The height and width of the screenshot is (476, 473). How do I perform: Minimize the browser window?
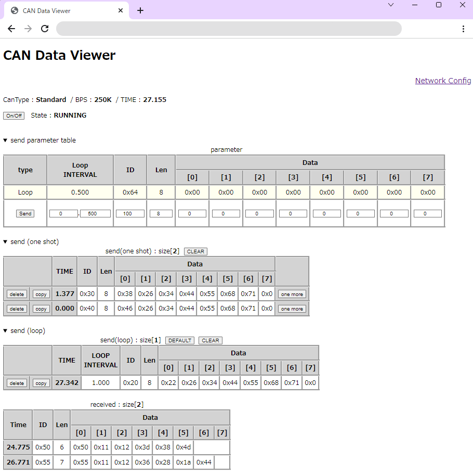point(415,5)
